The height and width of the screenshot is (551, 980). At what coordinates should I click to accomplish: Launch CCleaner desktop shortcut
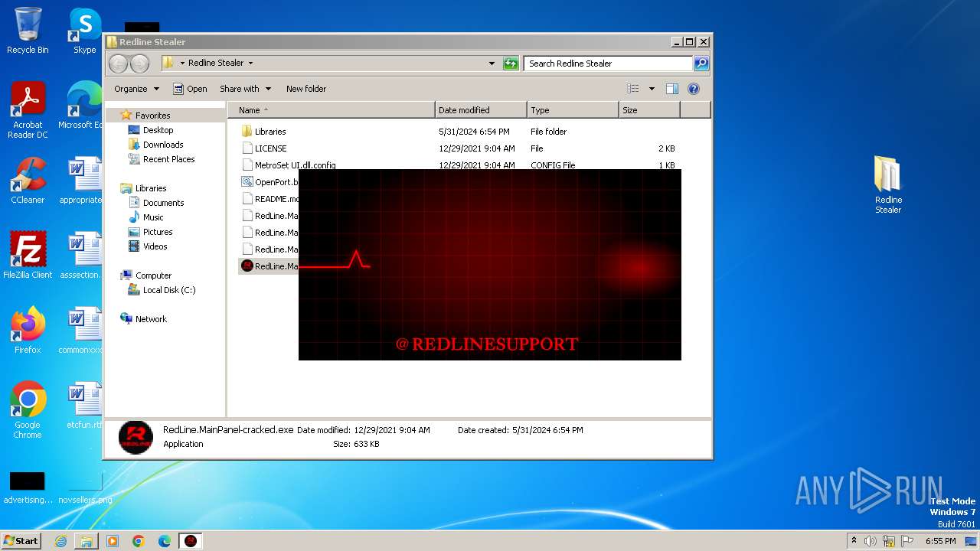coord(28,181)
